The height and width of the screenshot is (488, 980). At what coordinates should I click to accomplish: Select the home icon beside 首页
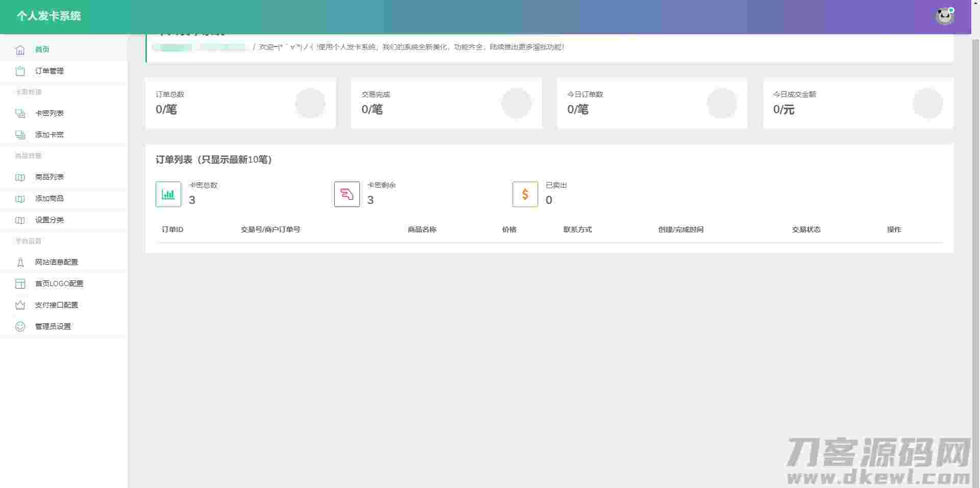coord(20,49)
